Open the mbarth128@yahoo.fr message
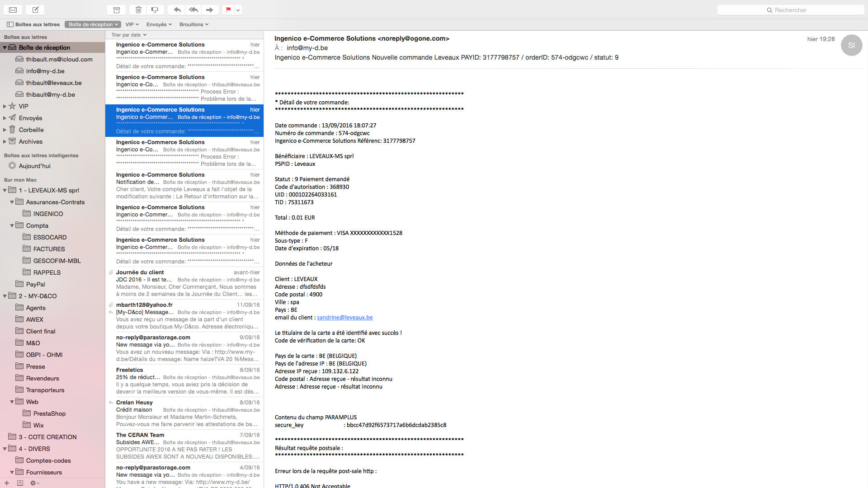The image size is (868, 488). pos(184,315)
